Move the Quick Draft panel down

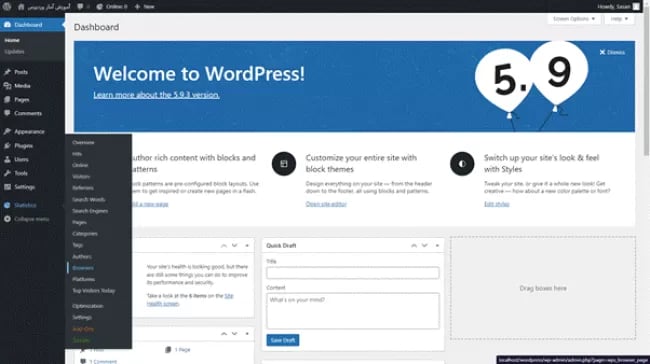(x=424, y=245)
